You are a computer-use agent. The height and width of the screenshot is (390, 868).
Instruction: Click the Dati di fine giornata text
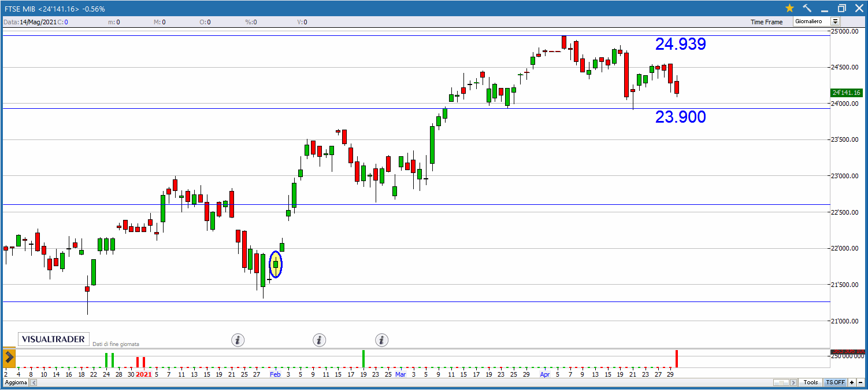point(116,344)
